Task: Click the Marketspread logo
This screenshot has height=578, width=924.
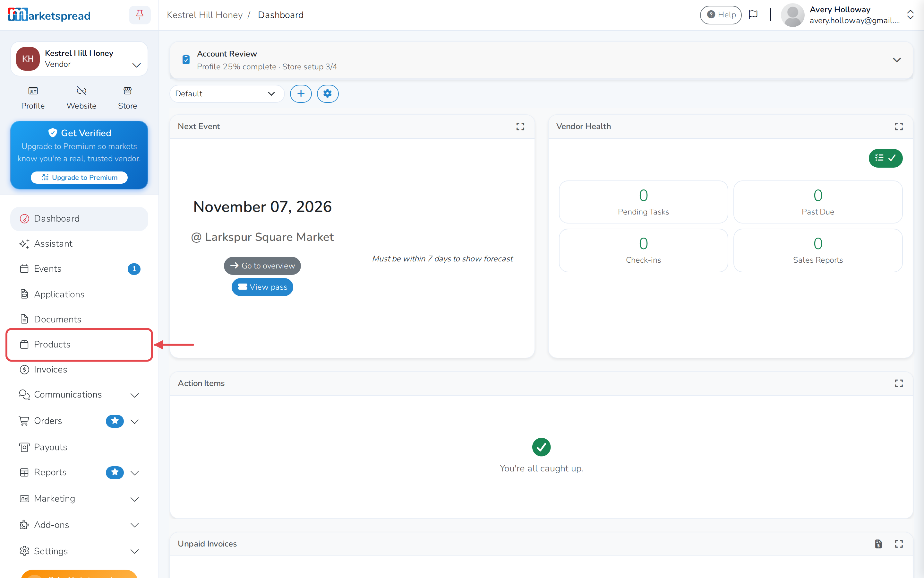Action: pyautogui.click(x=49, y=15)
